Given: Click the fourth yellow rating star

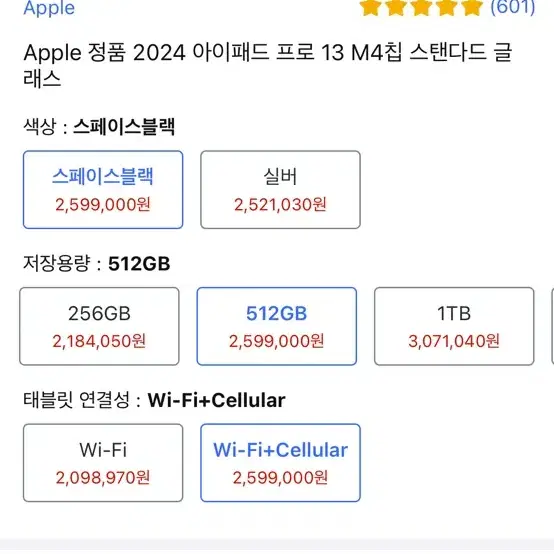Looking at the screenshot, I should [x=446, y=8].
